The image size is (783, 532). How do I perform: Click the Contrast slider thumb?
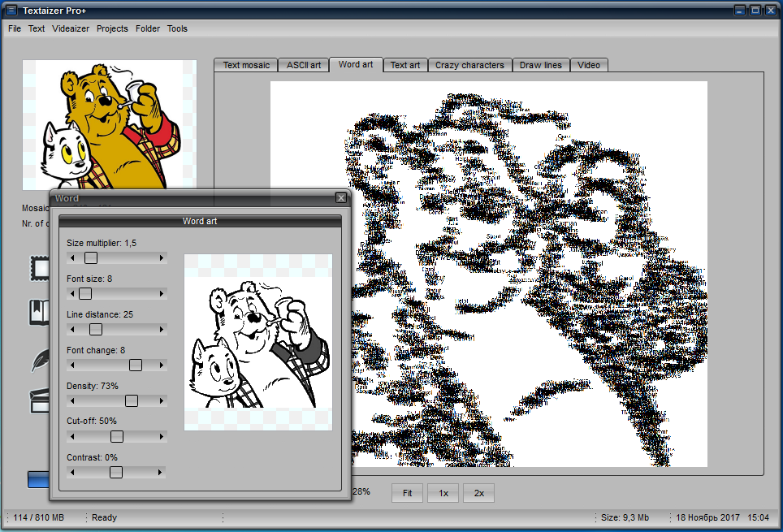(116, 472)
